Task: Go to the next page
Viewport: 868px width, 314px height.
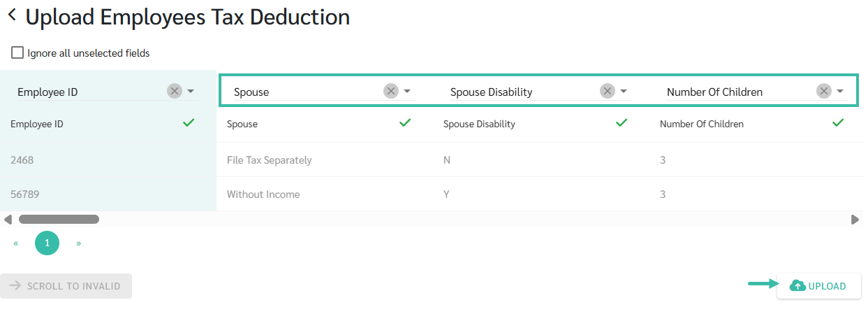Action: (x=79, y=243)
